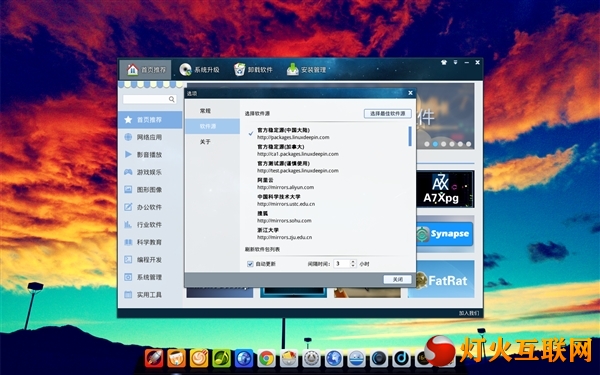Screen dimensions: 600x375
Task: Open the title bar dropdown menu arrow
Action: click(455, 62)
